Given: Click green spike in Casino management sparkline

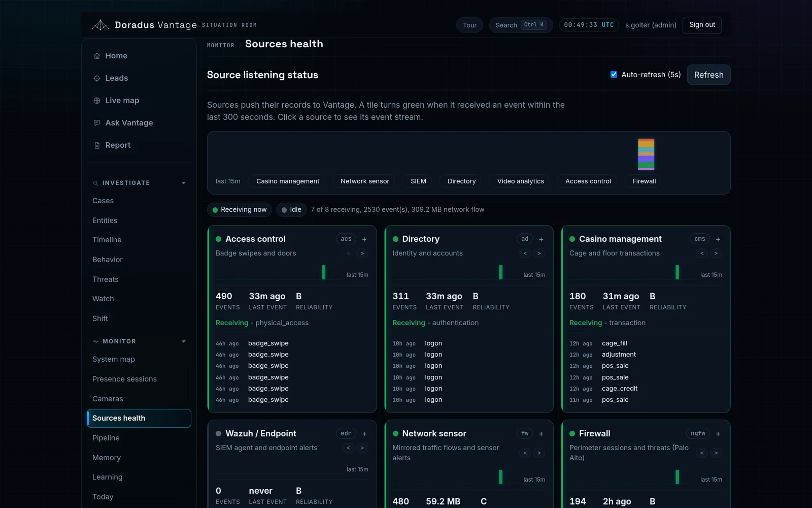Looking at the screenshot, I should 677,272.
